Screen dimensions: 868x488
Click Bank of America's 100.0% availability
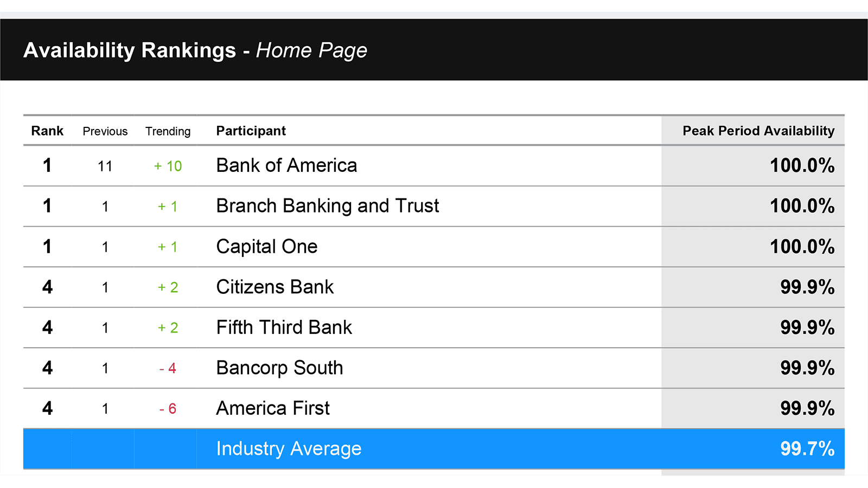click(802, 165)
